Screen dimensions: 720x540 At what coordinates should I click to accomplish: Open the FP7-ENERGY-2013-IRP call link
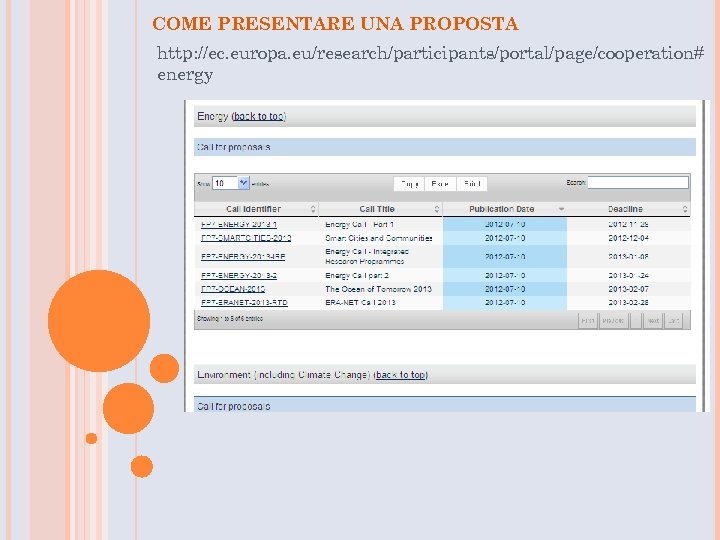[243, 257]
